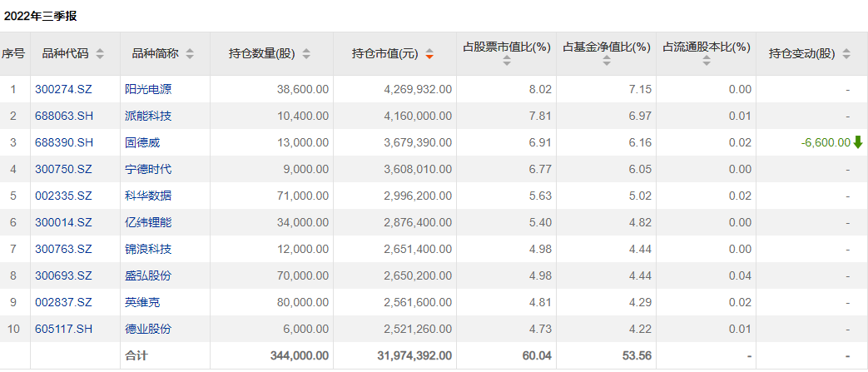The width and height of the screenshot is (868, 372).
Task: Open 锦浪科技 stock page
Action: click(x=148, y=249)
